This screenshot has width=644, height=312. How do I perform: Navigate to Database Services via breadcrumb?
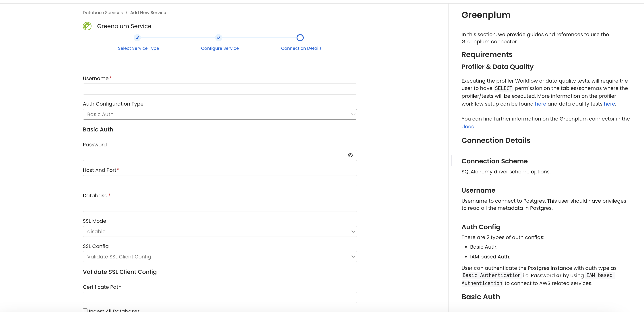tap(102, 12)
